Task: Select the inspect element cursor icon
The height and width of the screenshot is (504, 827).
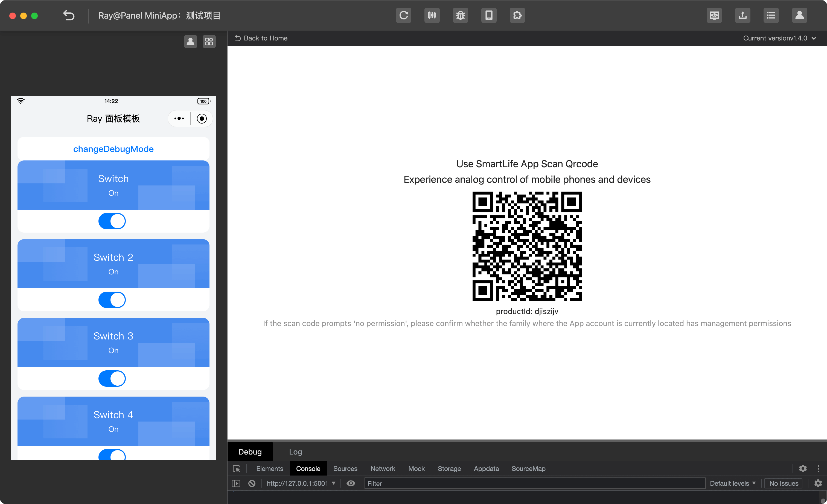Action: 236,468
